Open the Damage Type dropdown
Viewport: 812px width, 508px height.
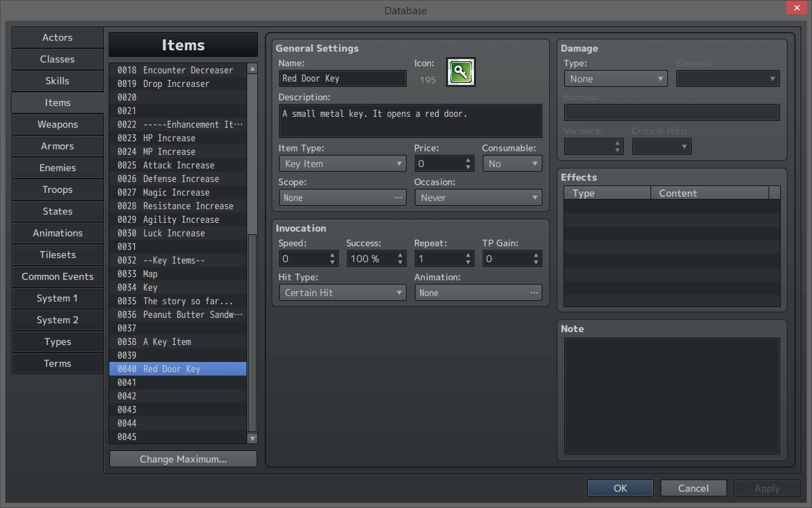tap(615, 79)
